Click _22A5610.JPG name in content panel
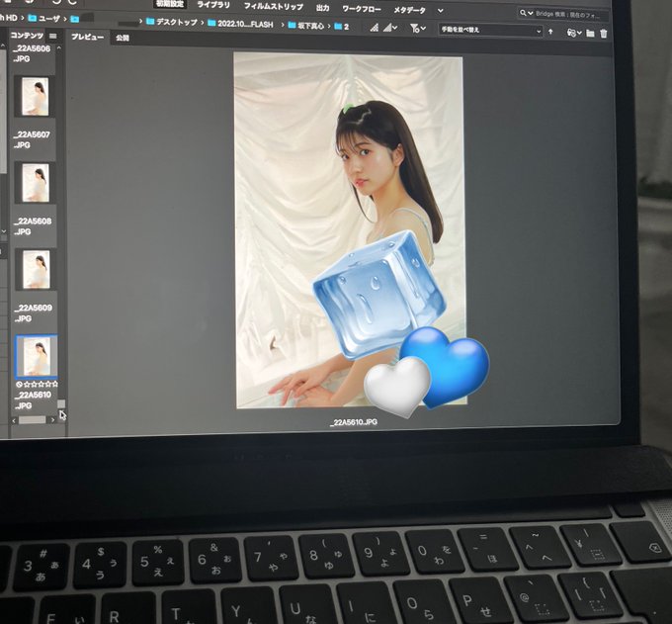672x624 pixels. tap(34, 400)
